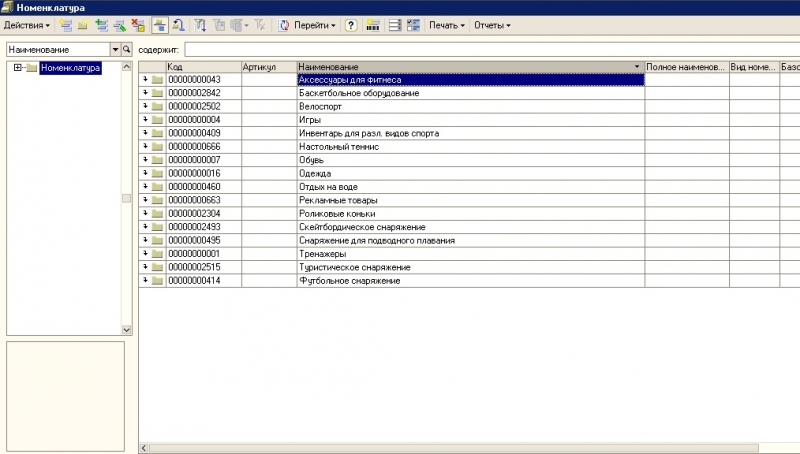Open the Перейти dropdown menu
Viewport: 800px width, 454px height.
tap(316, 24)
